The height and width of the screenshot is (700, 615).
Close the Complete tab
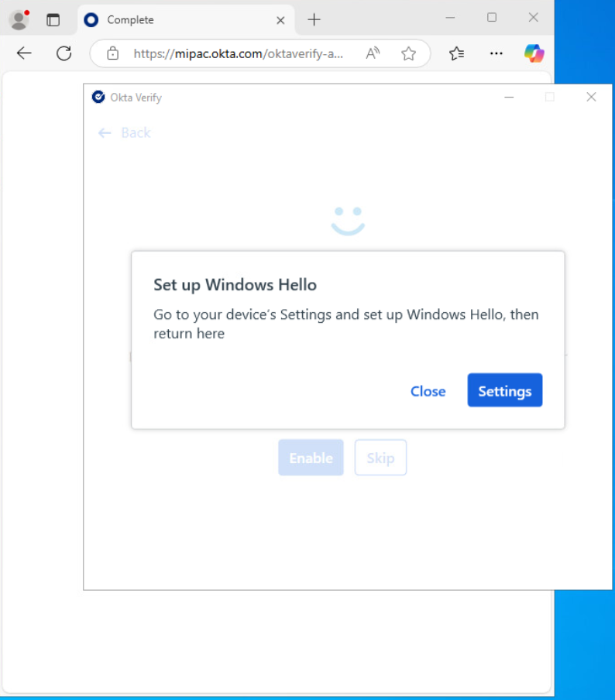(x=281, y=20)
